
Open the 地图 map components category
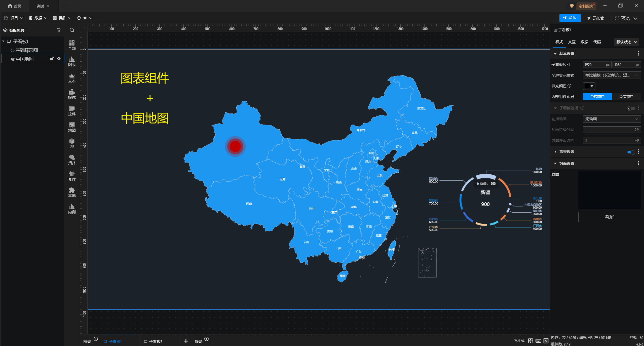72,127
